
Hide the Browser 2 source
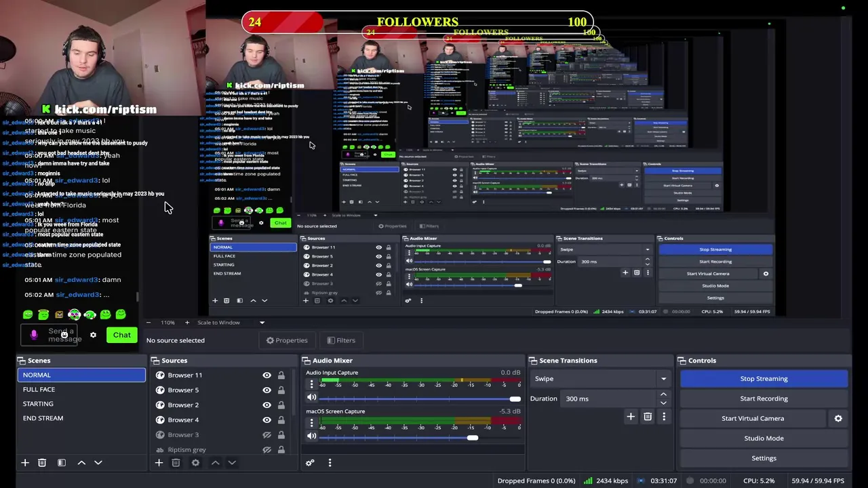click(x=267, y=405)
